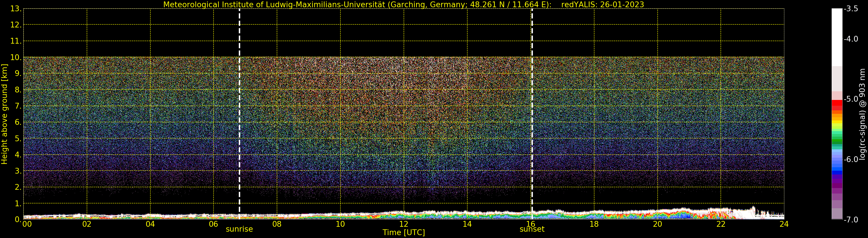This screenshot has width=868, height=238.
Task: Pick the white top section of the colorbar
Action: 837,37
